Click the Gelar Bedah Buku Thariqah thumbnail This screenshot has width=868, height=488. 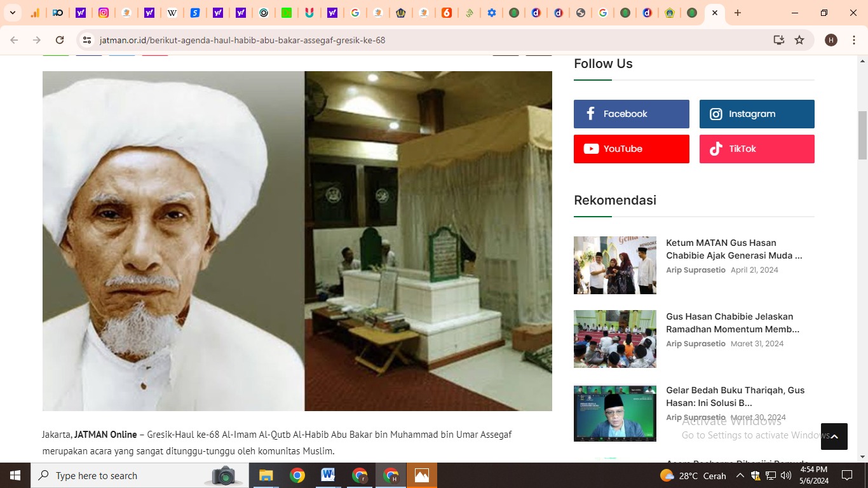click(614, 413)
